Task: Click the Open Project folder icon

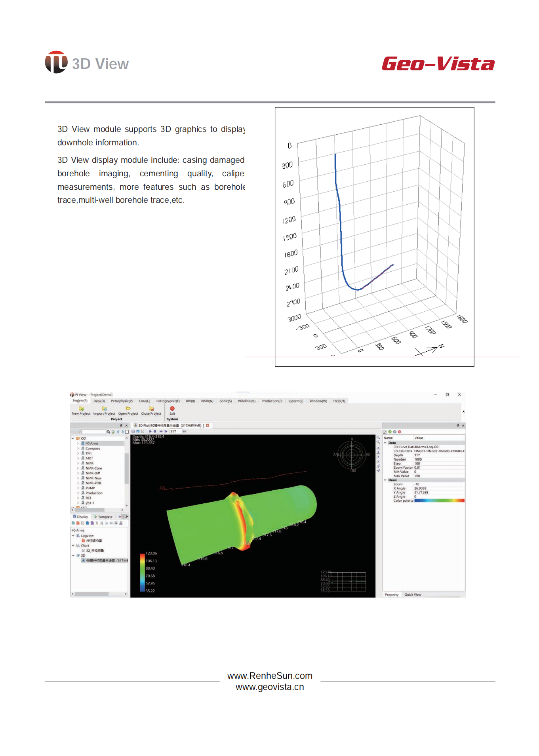Action: click(x=128, y=409)
